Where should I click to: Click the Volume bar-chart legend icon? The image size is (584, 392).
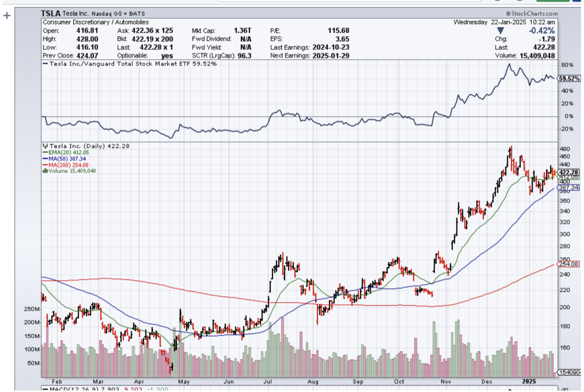[x=45, y=171]
